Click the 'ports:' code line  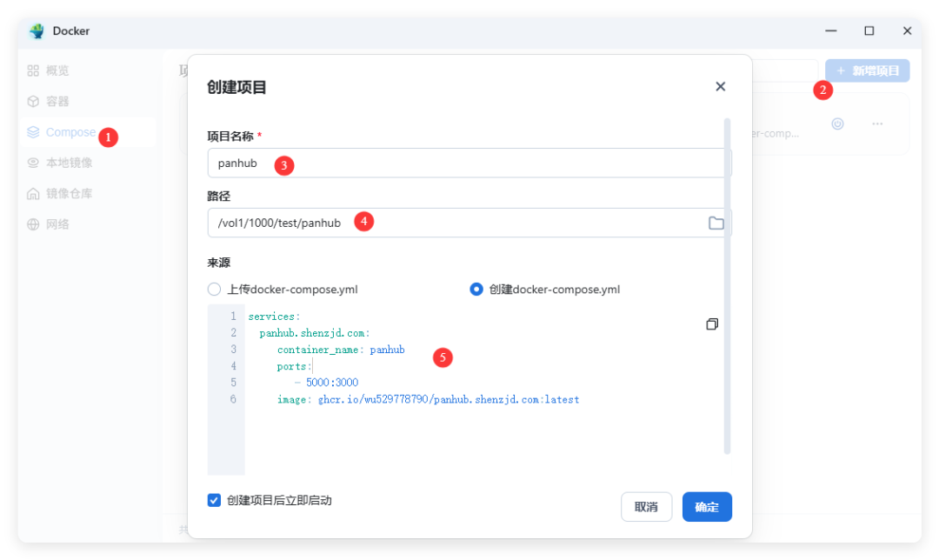tap(294, 366)
